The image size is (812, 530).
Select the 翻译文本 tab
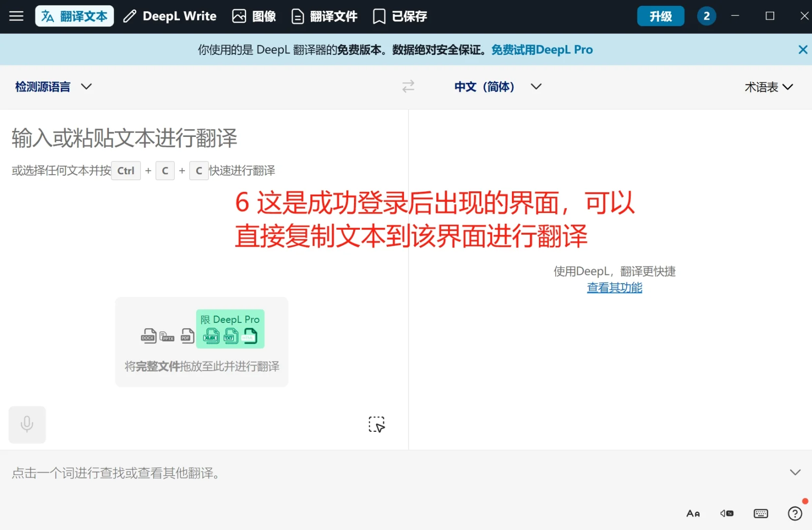click(x=75, y=16)
